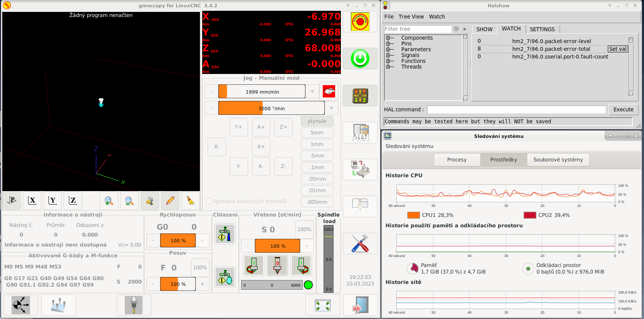The height and width of the screenshot is (319, 644).
Task: Select plynule continuous jog increment
Action: click(317, 121)
